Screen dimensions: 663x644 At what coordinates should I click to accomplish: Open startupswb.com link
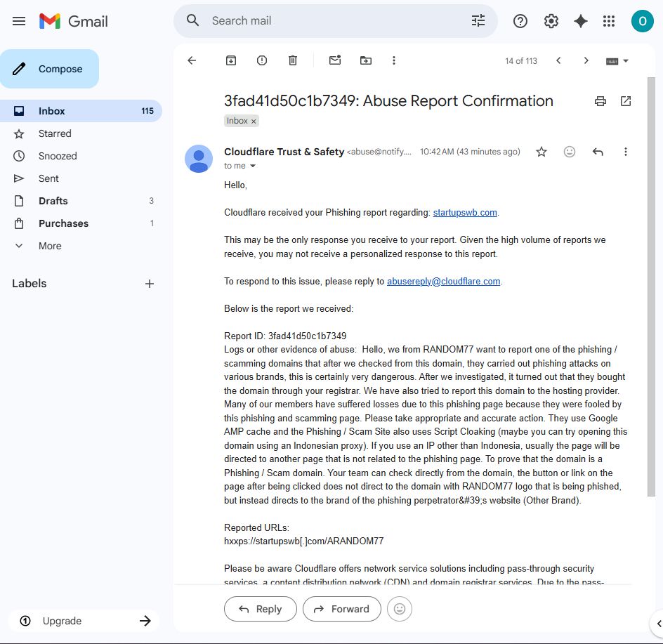(x=465, y=212)
